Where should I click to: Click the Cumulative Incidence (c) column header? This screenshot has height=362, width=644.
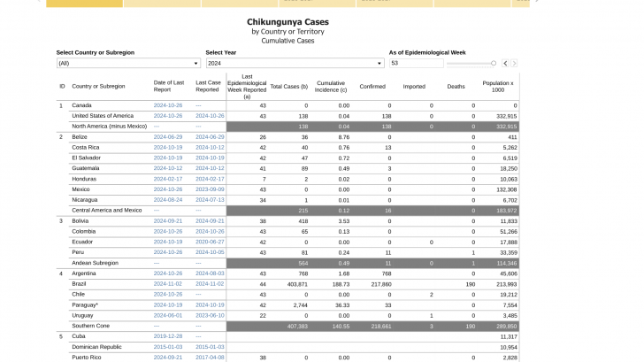(331, 87)
